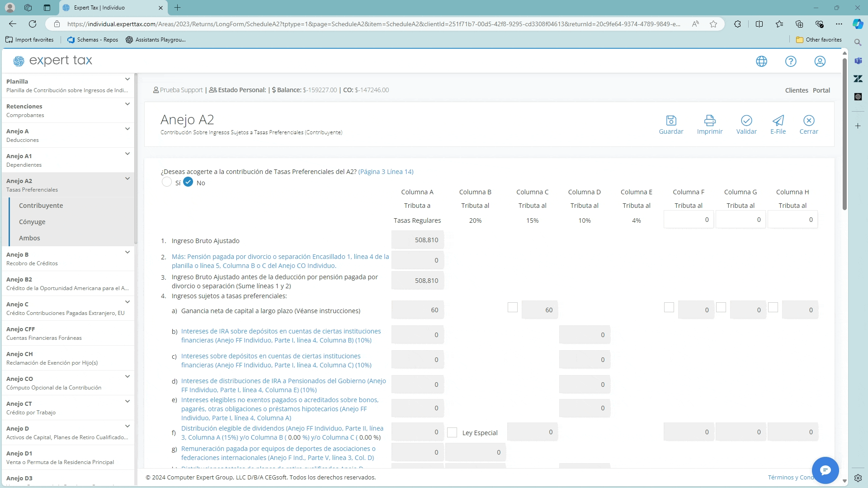Open the help question mark icon
Viewport: 868px width, 488px height.
pos(790,61)
